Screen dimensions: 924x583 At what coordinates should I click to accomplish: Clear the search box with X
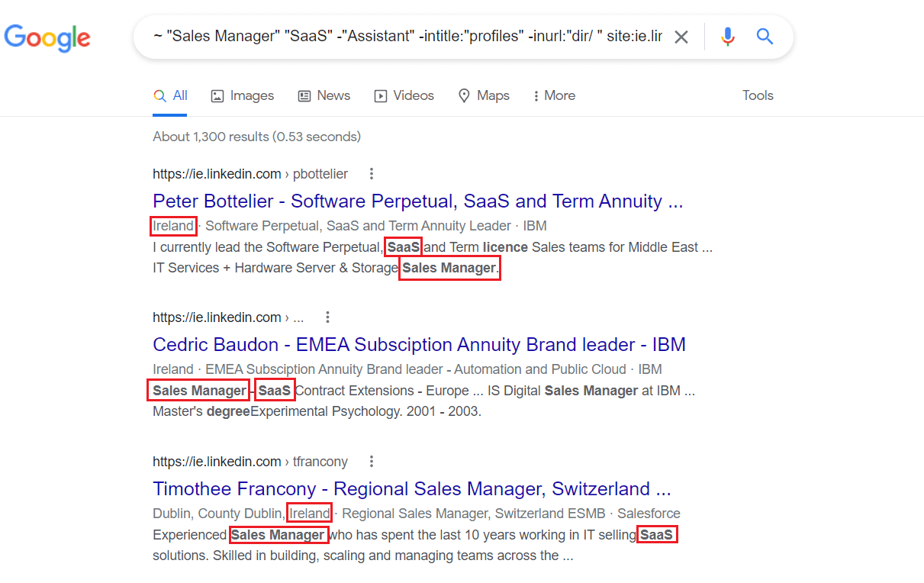tap(681, 37)
